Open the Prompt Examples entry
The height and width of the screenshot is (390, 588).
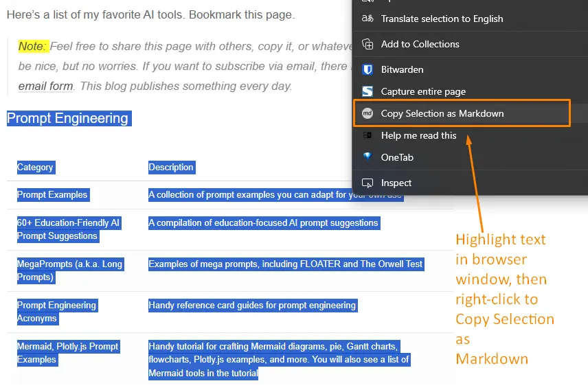pyautogui.click(x=54, y=194)
